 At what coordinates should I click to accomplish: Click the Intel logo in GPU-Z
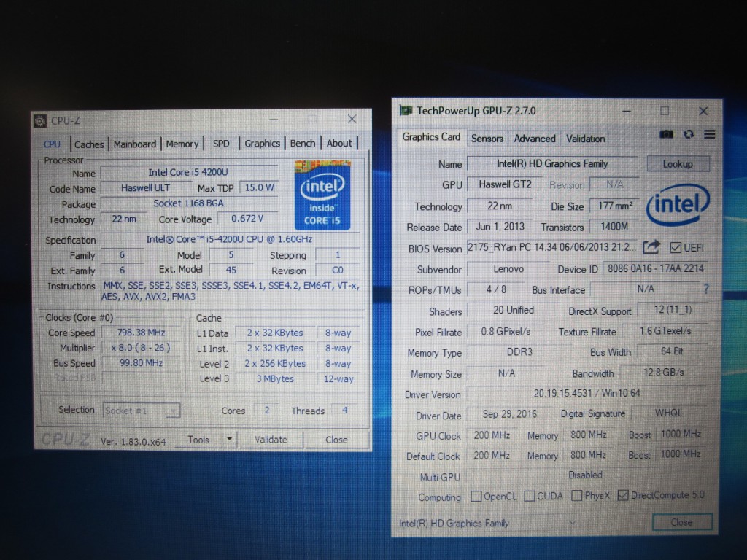tap(678, 204)
